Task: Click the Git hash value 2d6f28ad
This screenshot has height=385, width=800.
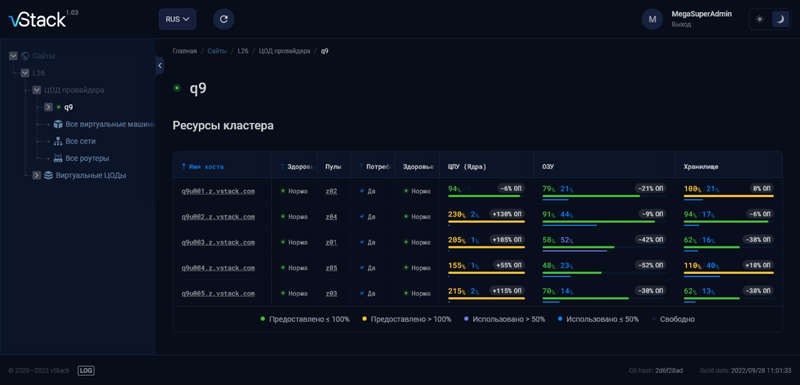Action: pos(669,370)
